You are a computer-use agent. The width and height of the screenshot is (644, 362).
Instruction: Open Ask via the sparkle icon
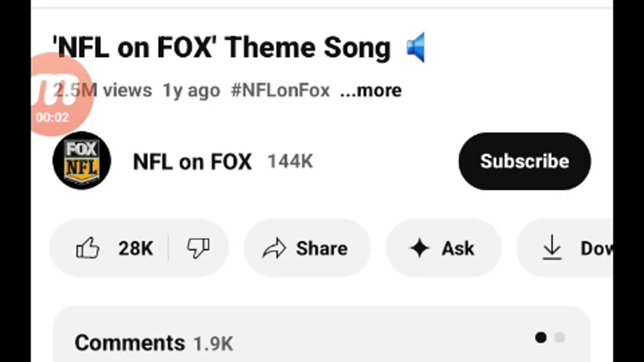click(x=419, y=248)
